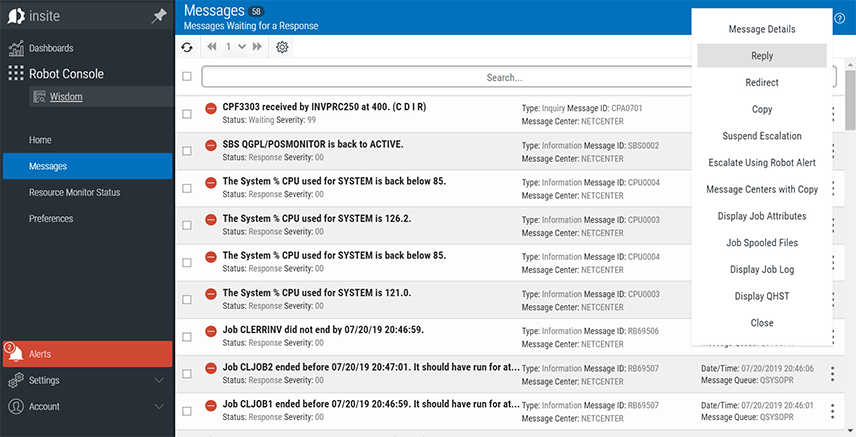Click the Search messages field

coord(519,77)
